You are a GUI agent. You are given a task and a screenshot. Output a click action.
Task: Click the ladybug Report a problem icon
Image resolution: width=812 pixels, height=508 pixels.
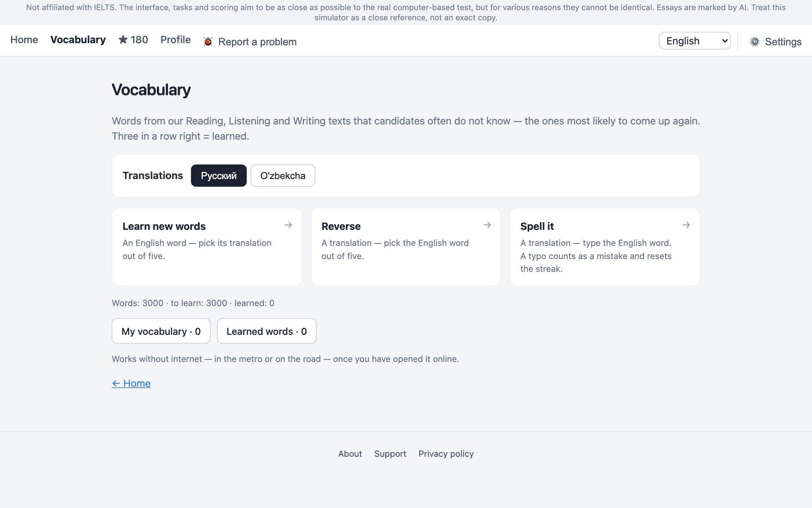(208, 41)
